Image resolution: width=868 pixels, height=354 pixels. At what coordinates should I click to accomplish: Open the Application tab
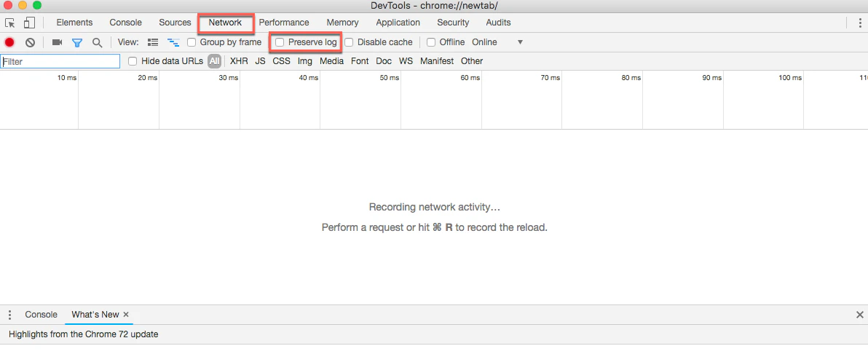(x=398, y=23)
